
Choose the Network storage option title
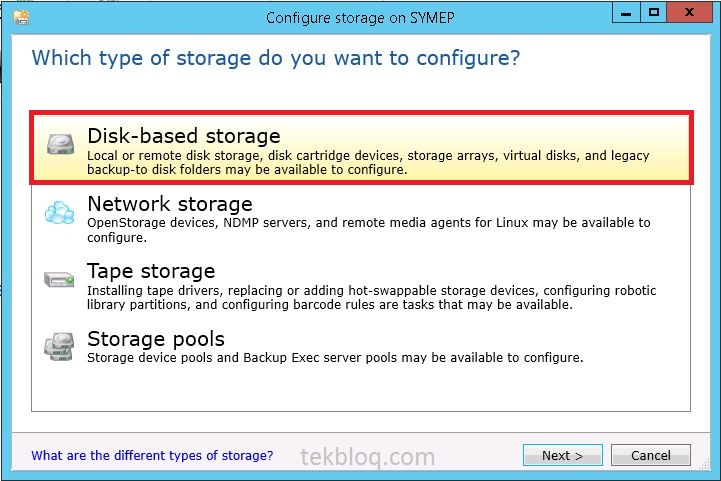pyautogui.click(x=170, y=204)
